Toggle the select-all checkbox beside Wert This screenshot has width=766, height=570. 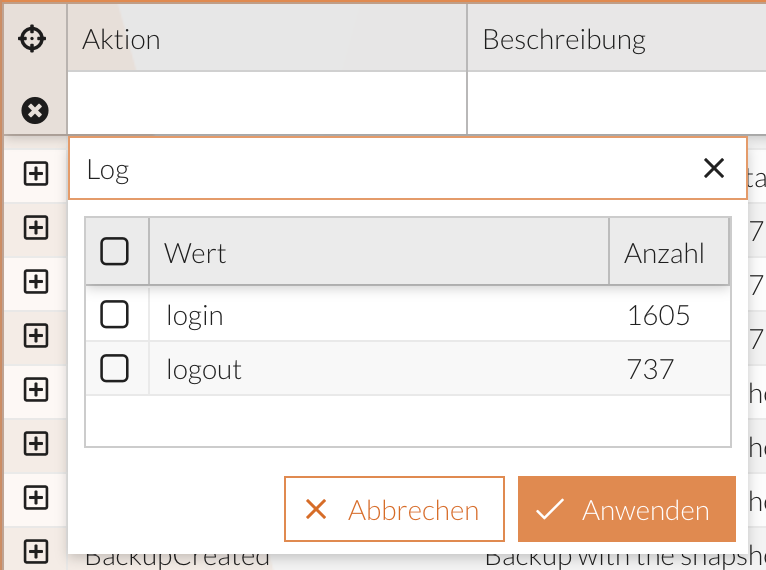[x=115, y=252]
